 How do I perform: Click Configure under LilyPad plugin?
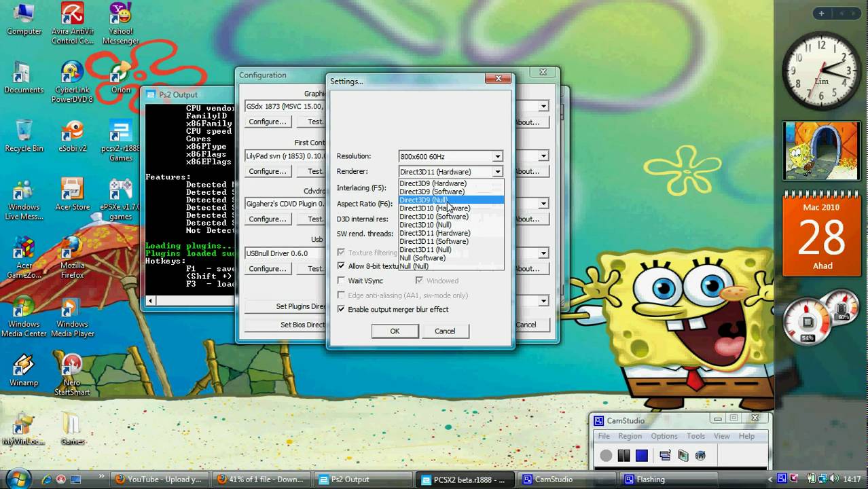pos(268,171)
